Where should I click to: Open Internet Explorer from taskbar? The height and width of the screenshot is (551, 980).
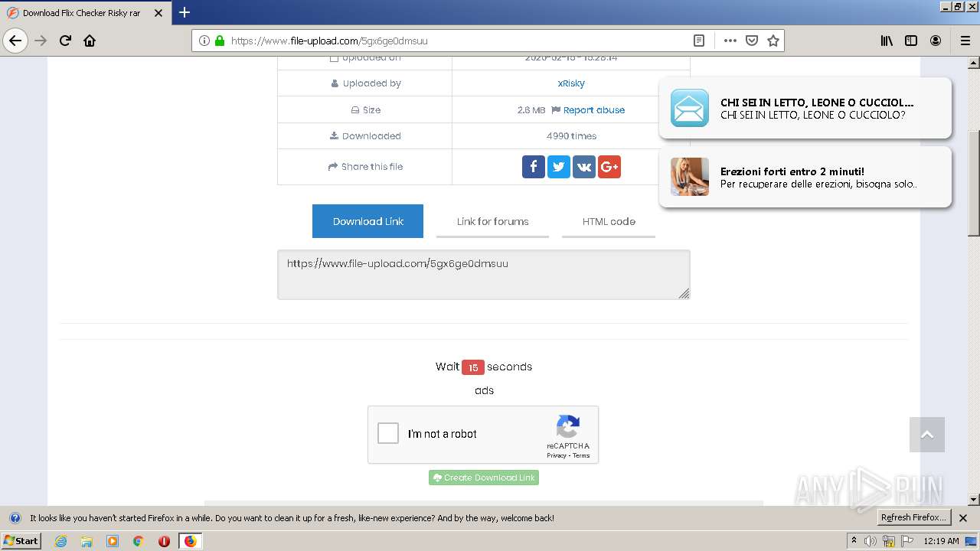60,541
